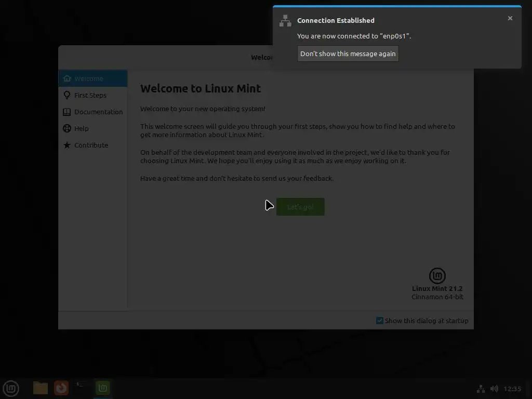Viewport: 532px width, 399px height.
Task: Dismiss the Connection Established notification
Action: point(510,18)
